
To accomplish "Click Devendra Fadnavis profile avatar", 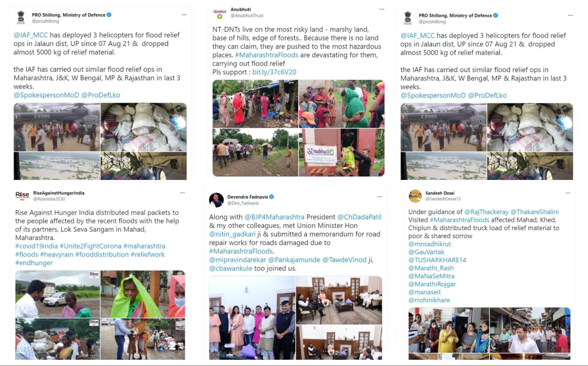I will (216, 200).
